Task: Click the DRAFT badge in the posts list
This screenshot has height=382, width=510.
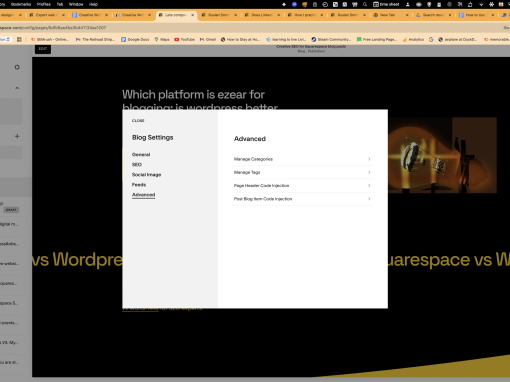Action: 11,210
